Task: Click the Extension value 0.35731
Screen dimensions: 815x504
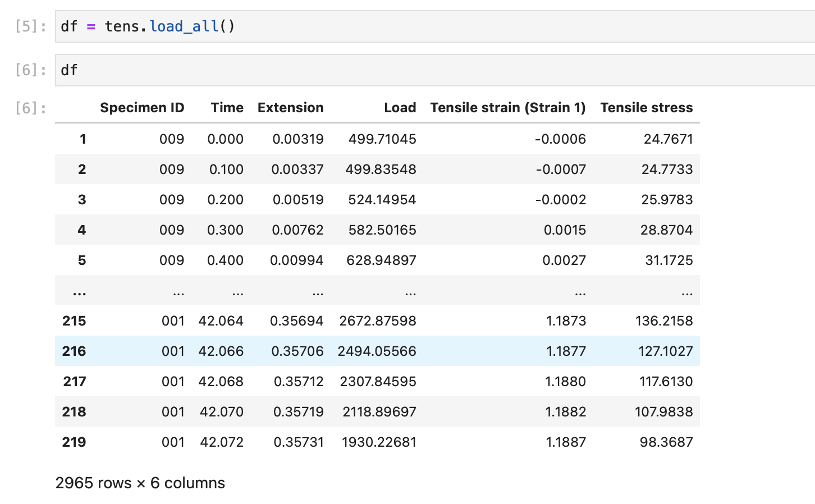Action: (299, 442)
